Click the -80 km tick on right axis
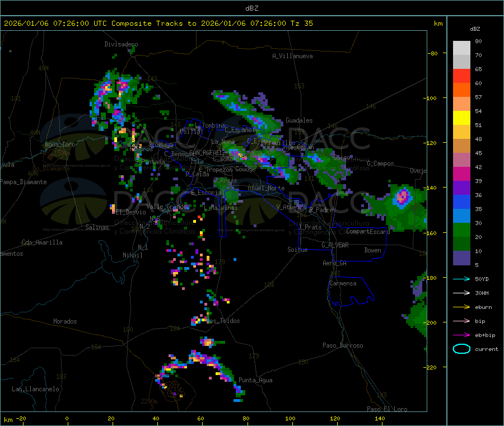504x426 pixels. [x=432, y=53]
